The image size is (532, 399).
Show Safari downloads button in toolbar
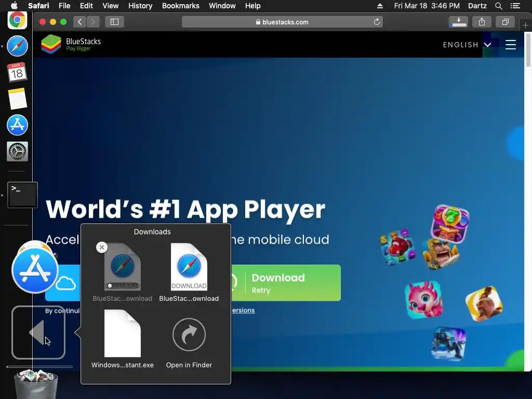click(458, 22)
